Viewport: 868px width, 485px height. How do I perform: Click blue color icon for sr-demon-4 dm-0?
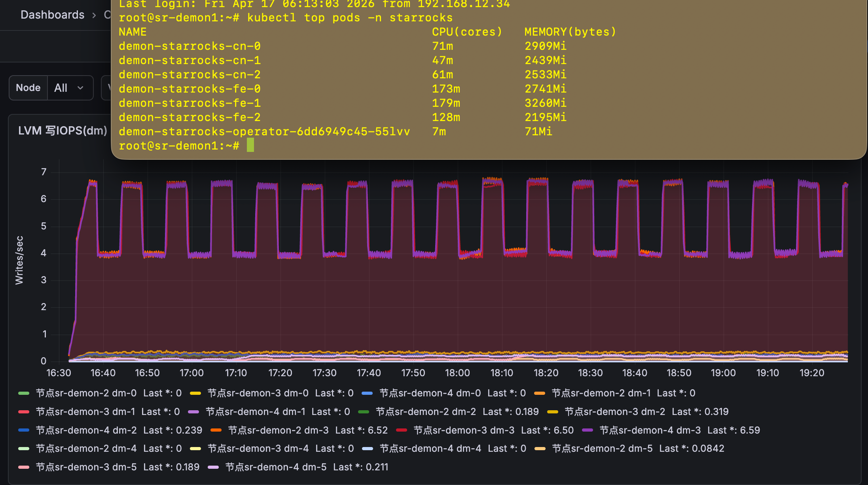pyautogui.click(x=368, y=393)
